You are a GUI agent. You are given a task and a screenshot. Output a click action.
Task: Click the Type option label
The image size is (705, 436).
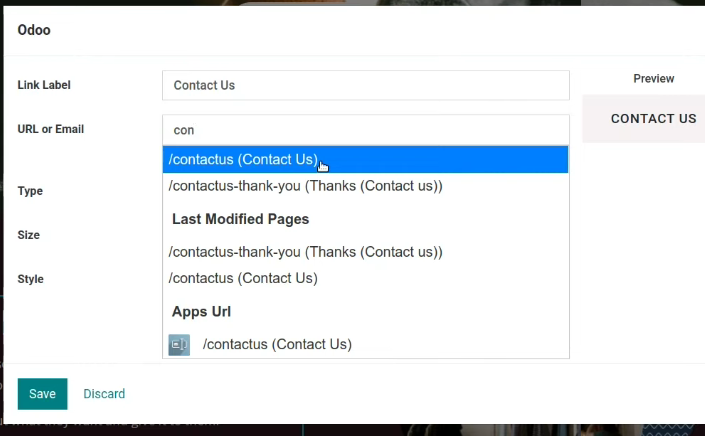30,191
